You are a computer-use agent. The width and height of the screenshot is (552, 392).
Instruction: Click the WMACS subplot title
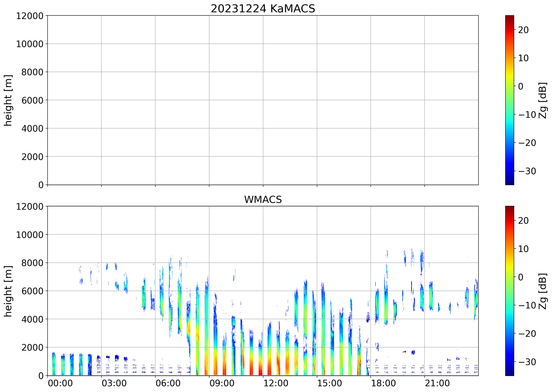click(263, 200)
